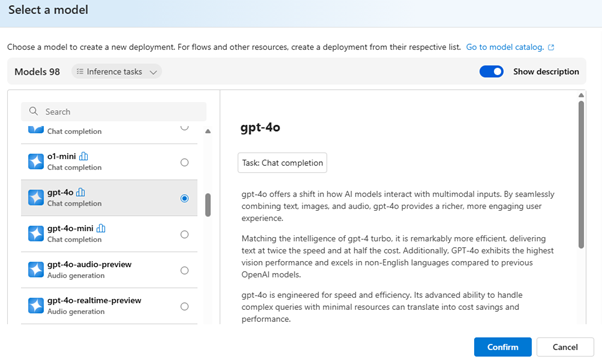
Task: Click the external link icon after model catalog
Action: click(x=551, y=47)
